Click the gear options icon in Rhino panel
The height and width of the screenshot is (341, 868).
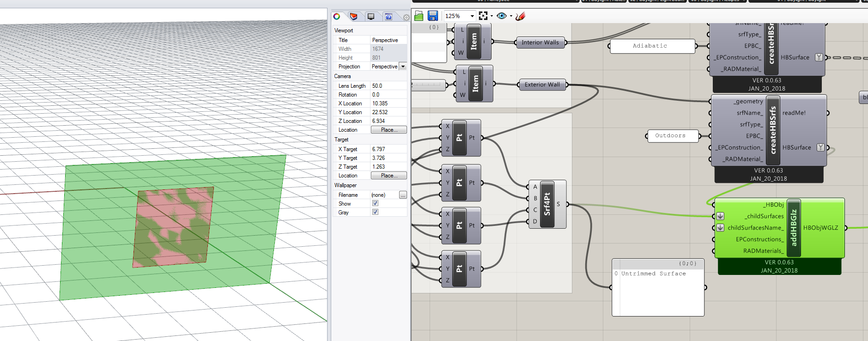click(x=406, y=18)
